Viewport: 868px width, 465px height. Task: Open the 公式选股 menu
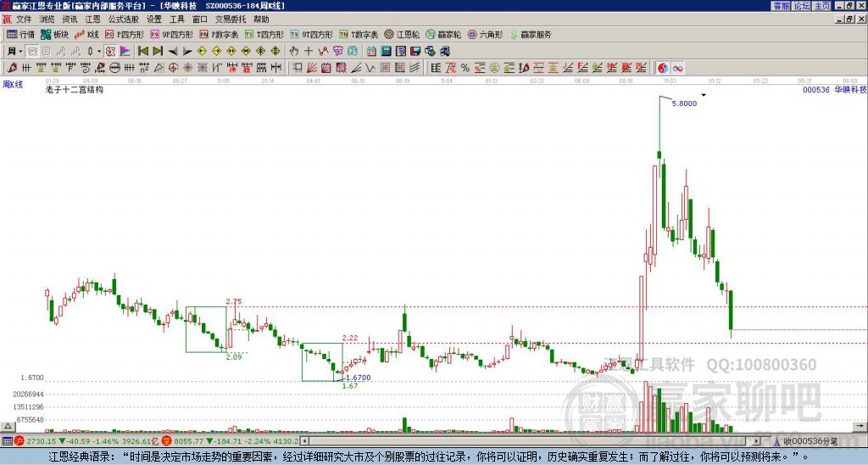tap(123, 20)
